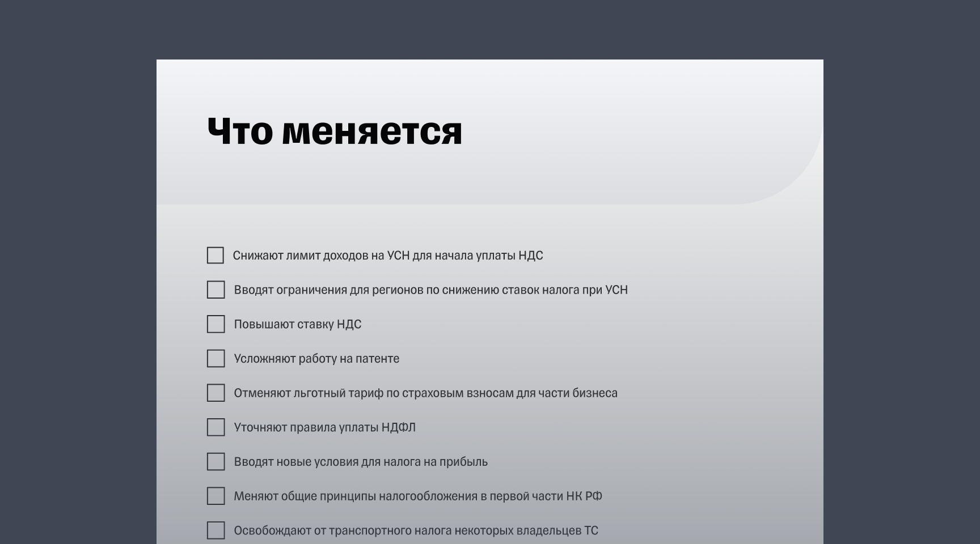
Task: Select the text about insurance contribution tariffs
Action: pyautogui.click(x=426, y=393)
